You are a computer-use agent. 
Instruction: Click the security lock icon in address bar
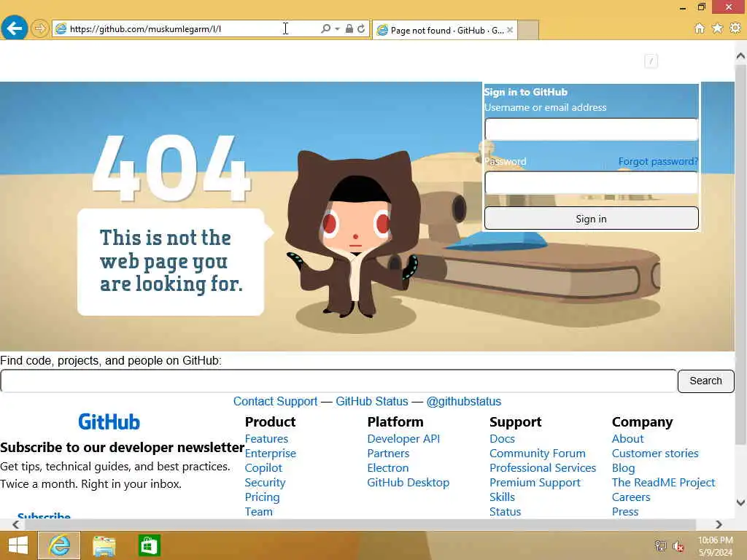point(349,28)
